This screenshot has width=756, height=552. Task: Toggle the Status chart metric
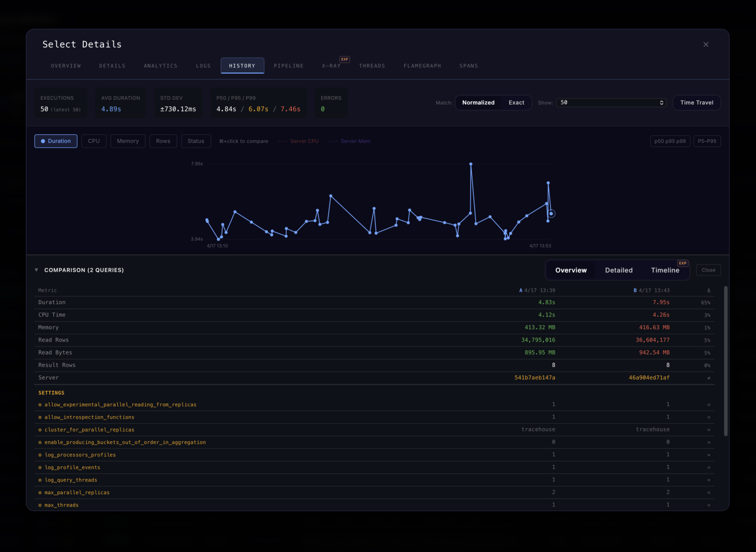click(x=196, y=141)
